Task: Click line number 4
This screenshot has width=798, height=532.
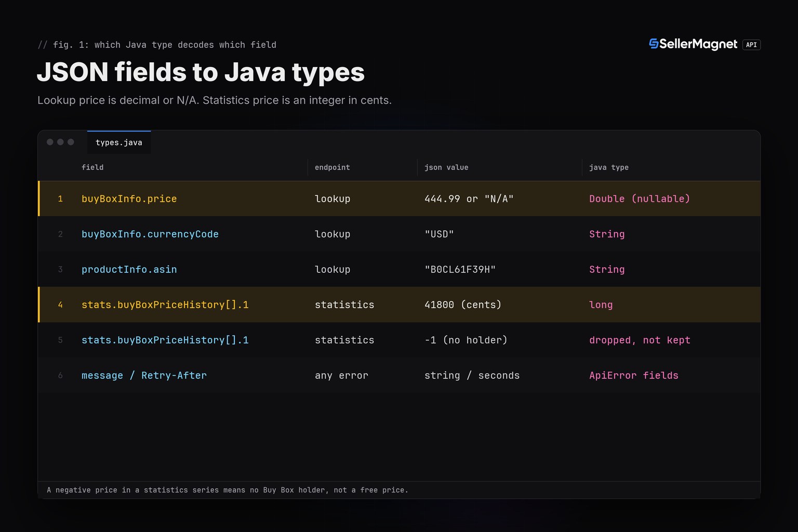Action: [60, 304]
